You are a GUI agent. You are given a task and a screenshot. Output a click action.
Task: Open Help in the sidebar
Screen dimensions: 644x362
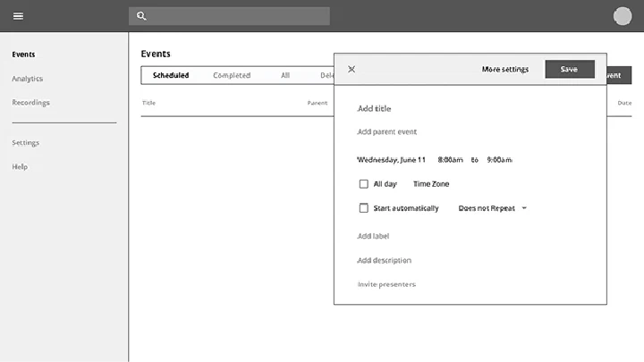point(20,166)
